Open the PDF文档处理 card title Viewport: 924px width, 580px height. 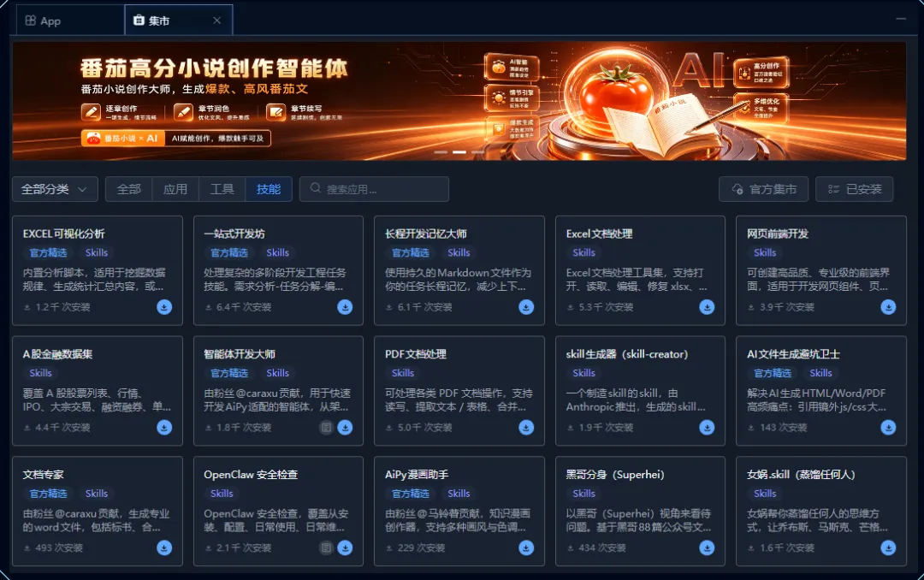416,353
